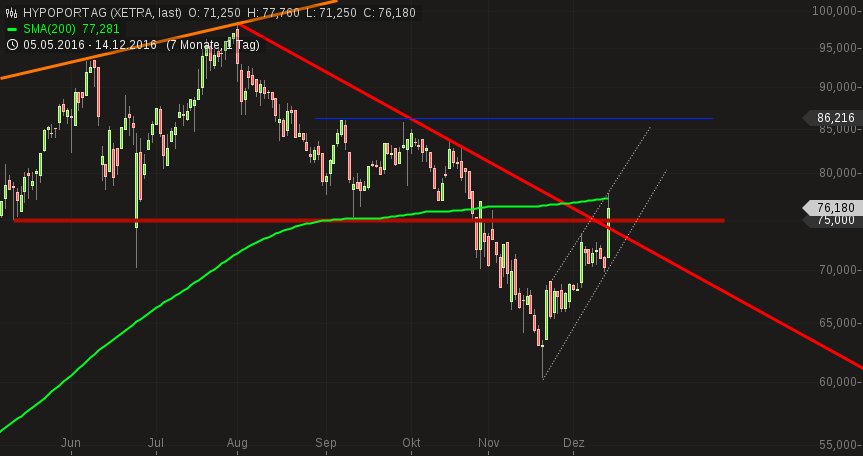Viewport: 863px width, 456px height.
Task: Click the Sep label on time axis
Action: point(326,443)
